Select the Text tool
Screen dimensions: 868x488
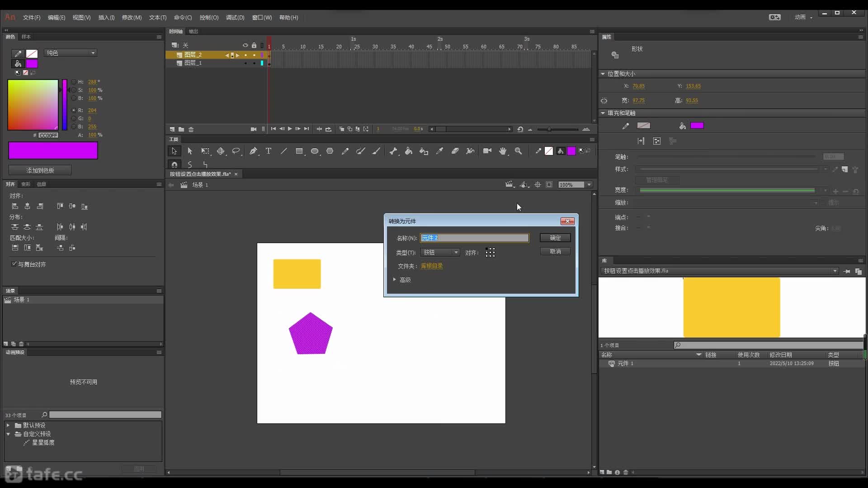[x=269, y=151]
